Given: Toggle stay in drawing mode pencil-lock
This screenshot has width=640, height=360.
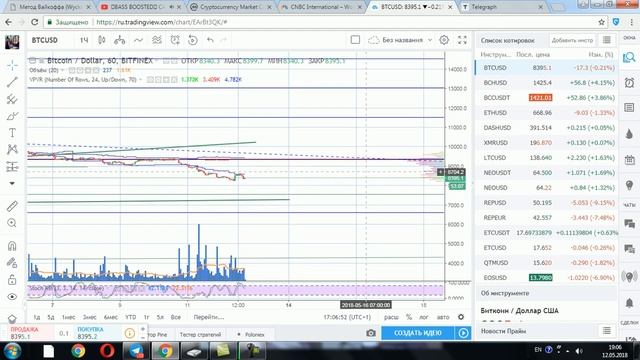Looking at the screenshot, I should (x=12, y=263).
